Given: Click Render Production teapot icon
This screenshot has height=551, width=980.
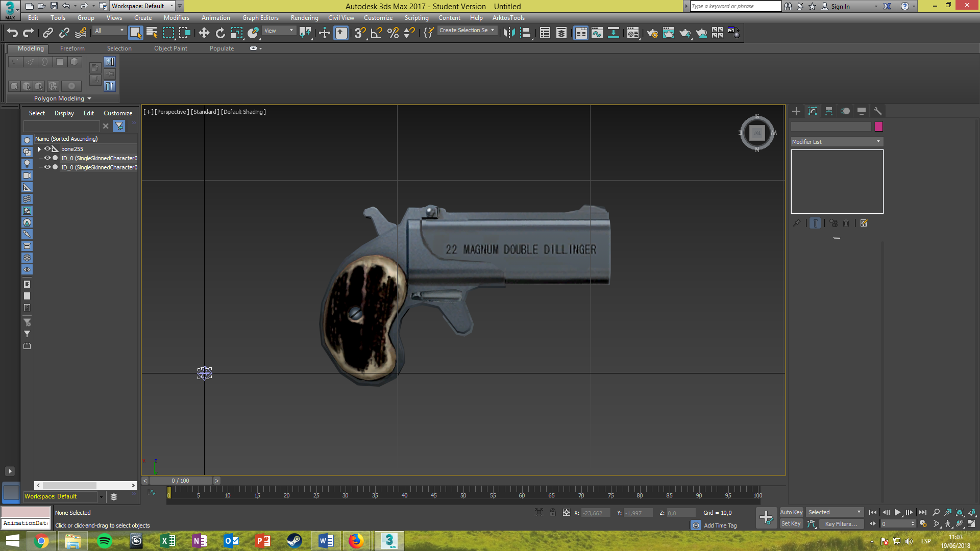Looking at the screenshot, I should point(685,33).
